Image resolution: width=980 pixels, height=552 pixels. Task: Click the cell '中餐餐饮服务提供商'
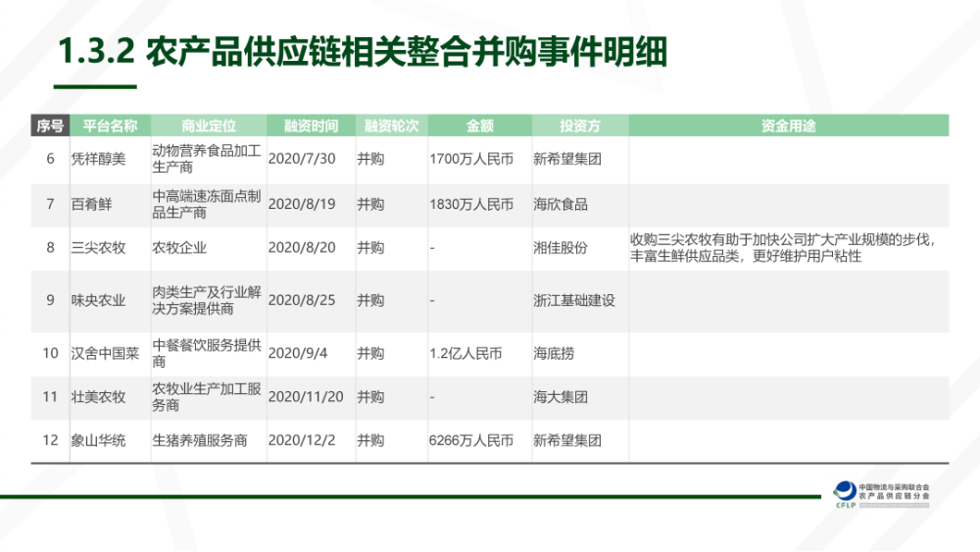[x=207, y=353]
